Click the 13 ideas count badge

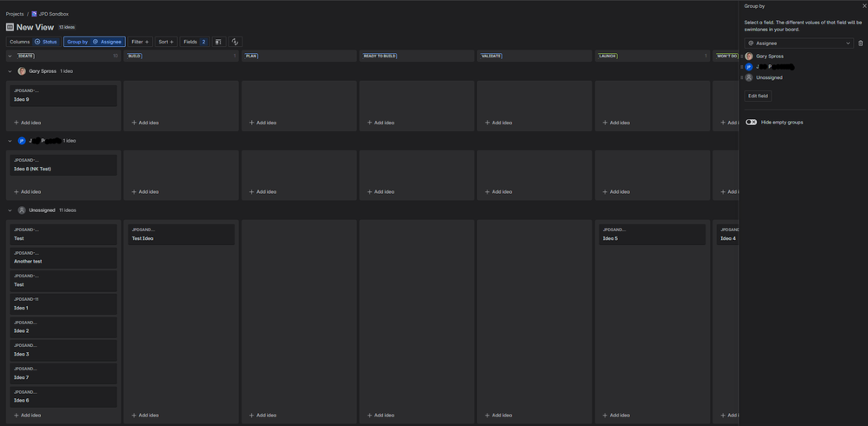(x=66, y=27)
